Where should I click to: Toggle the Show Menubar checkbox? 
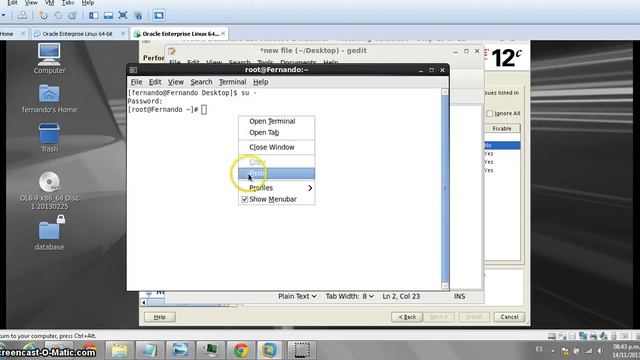click(x=244, y=199)
